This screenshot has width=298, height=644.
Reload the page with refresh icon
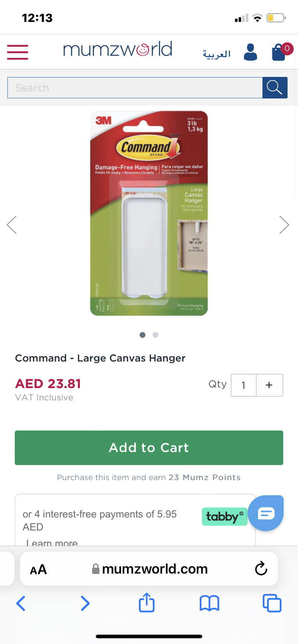(261, 569)
